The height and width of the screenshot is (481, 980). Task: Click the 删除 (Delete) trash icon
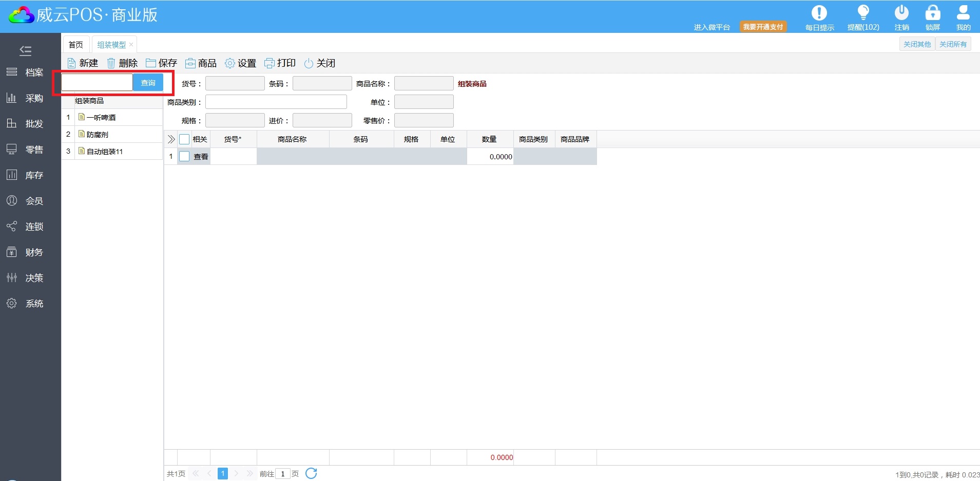[111, 63]
